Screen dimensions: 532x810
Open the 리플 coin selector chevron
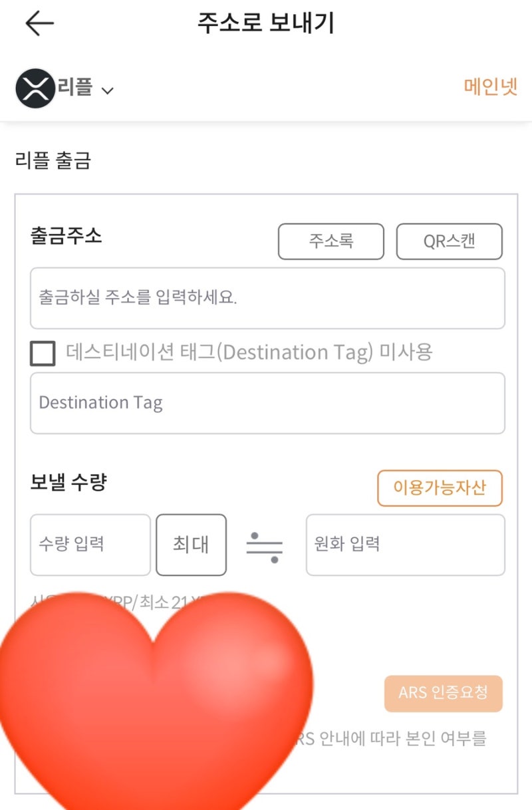108,90
